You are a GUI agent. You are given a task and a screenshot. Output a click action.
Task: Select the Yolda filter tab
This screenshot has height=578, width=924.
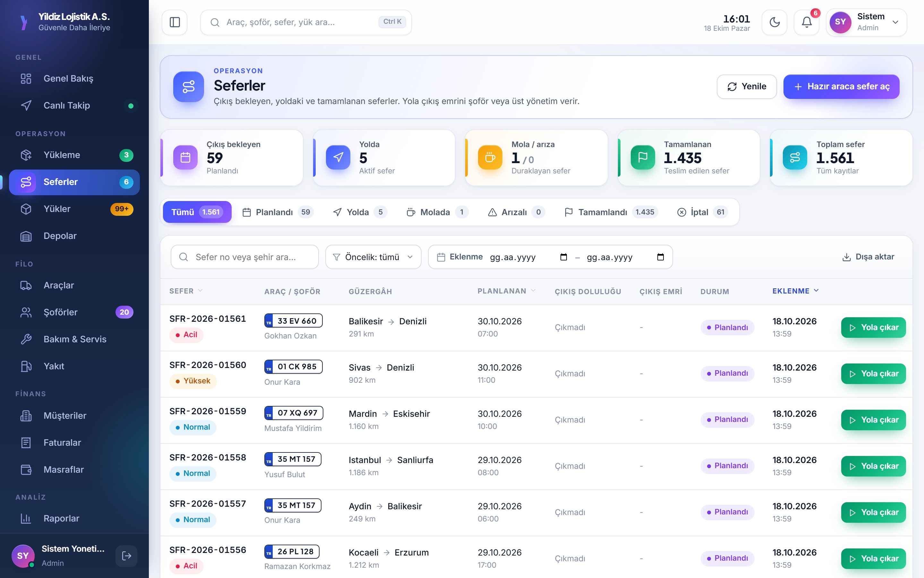pos(360,212)
